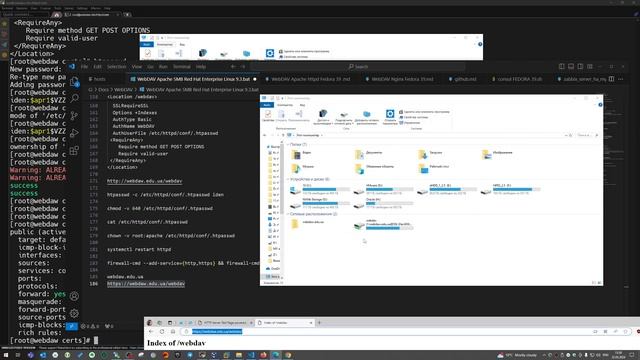Image resolution: width=640 pixels, height=360 pixels.
Task: Open VS Code Manage gear icon
Action: coord(74,313)
